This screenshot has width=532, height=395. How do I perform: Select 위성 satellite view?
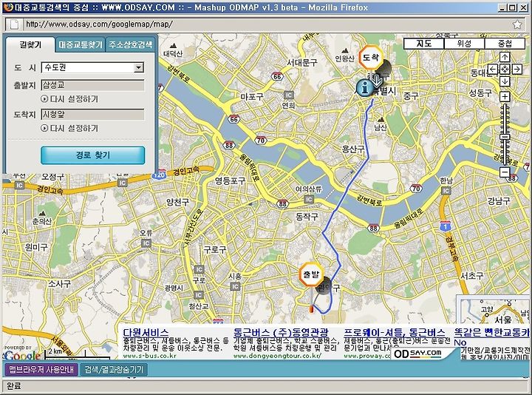464,44
